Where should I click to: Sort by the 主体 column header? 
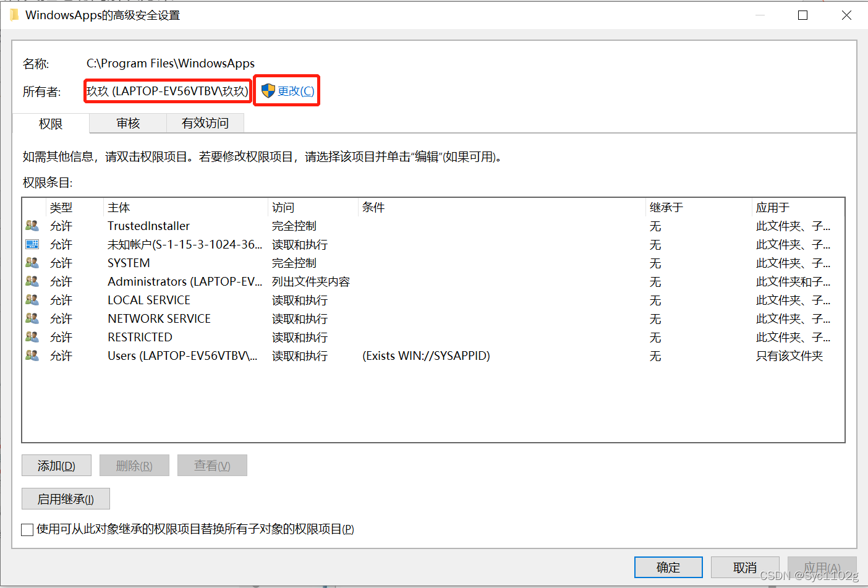(185, 207)
